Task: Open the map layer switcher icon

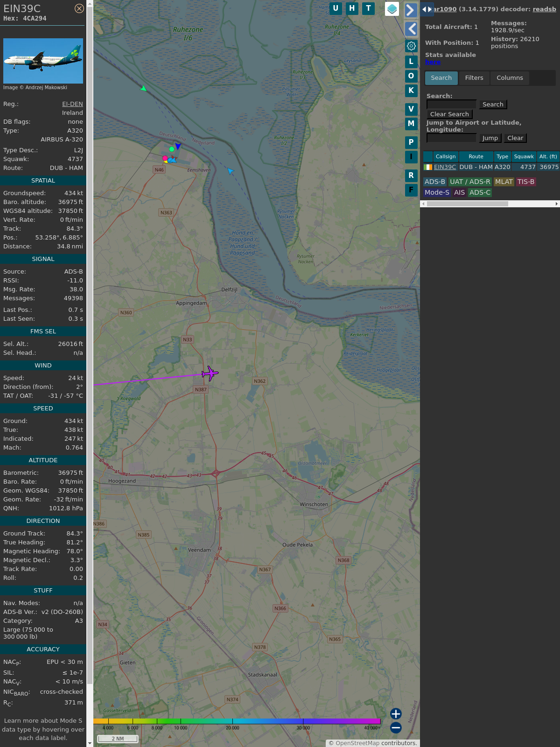Action: pyautogui.click(x=392, y=9)
